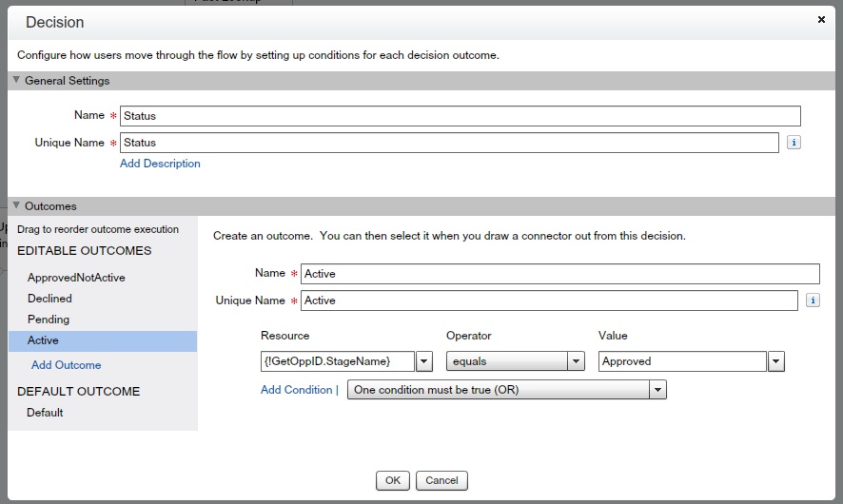
Task: Select the Declined outcome
Action: [49, 299]
